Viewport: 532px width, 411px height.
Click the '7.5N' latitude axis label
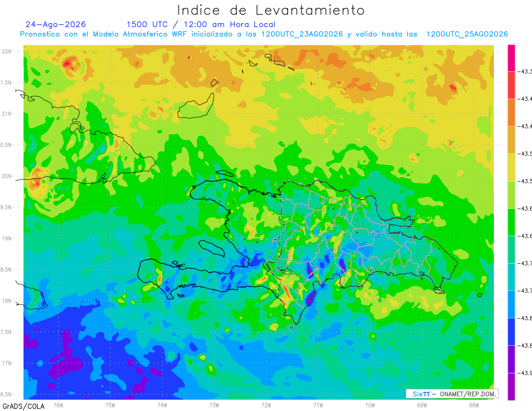click(x=7, y=332)
